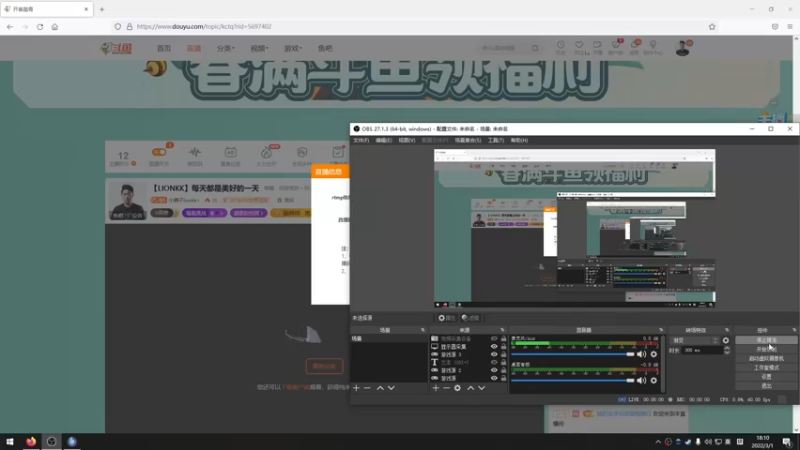This screenshot has height=450, width=800.
Task: Pop out the Sources dock panel
Action: point(503,330)
